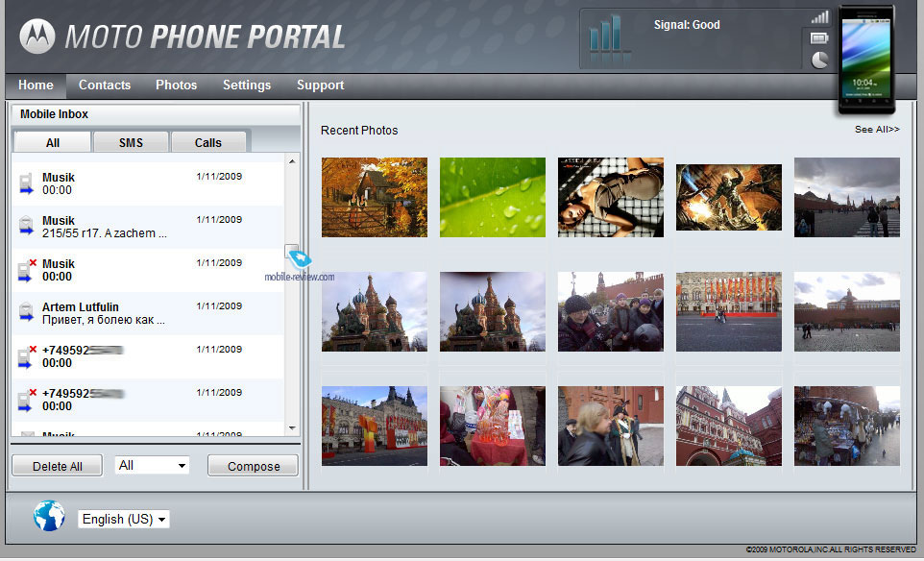Click missed call icon of second +749592 entry
This screenshot has height=561, width=924.
pos(27,400)
